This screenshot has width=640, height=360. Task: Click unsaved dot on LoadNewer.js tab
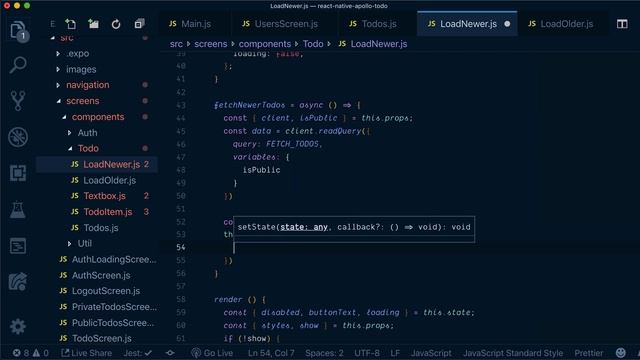pyautogui.click(x=507, y=24)
